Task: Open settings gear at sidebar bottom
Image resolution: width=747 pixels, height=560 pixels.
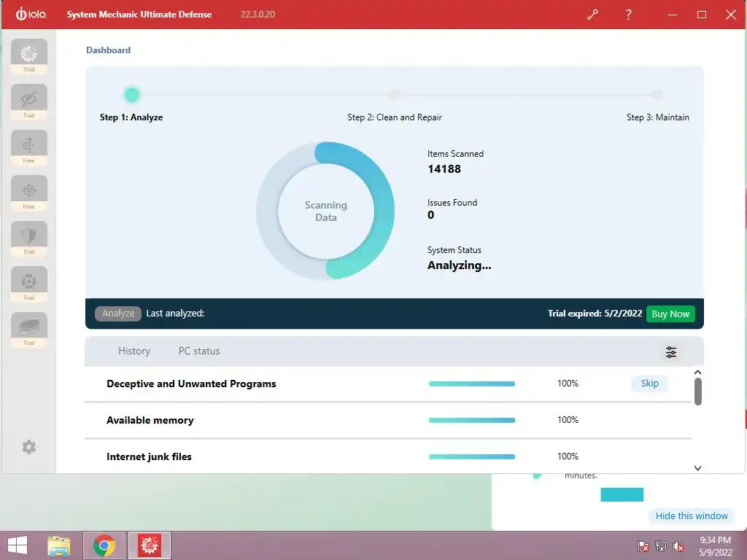Action: click(x=28, y=447)
